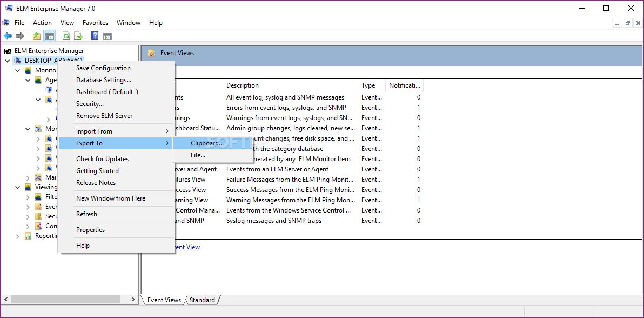The height and width of the screenshot is (318, 644).
Task: Click tree pane scrollbar left arrow
Action: (5, 299)
